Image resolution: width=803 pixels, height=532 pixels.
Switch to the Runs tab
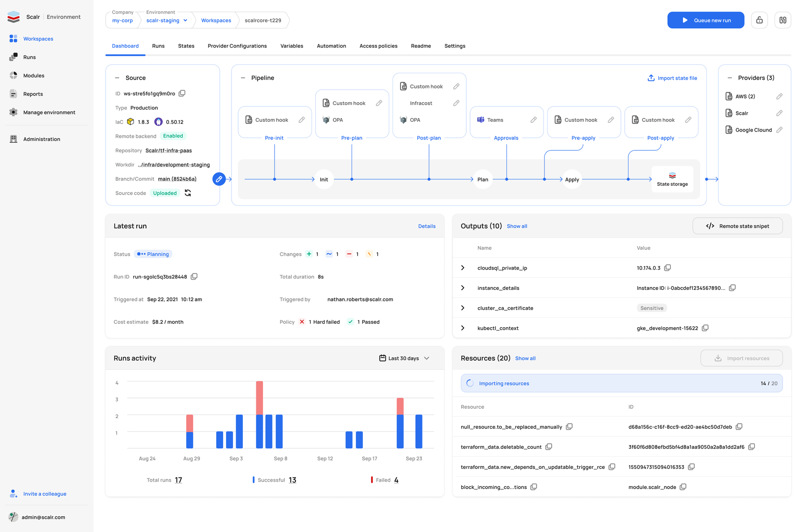coord(158,46)
